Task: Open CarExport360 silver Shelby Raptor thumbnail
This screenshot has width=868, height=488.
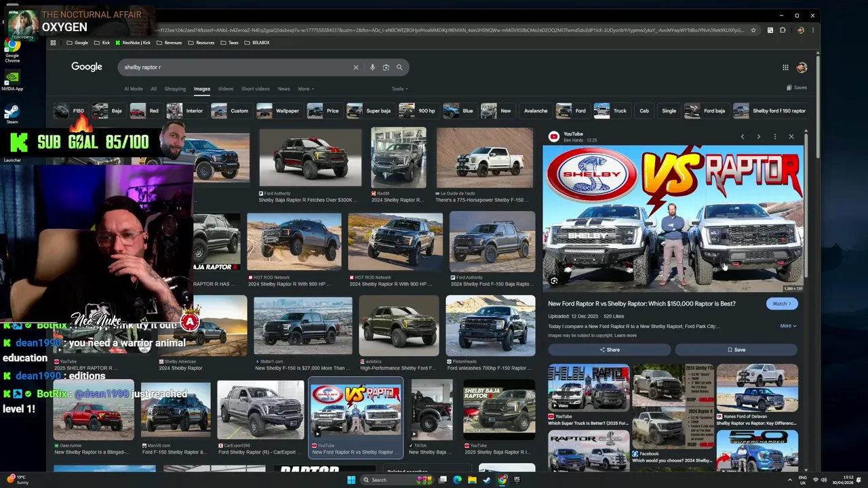Action: pos(260,410)
